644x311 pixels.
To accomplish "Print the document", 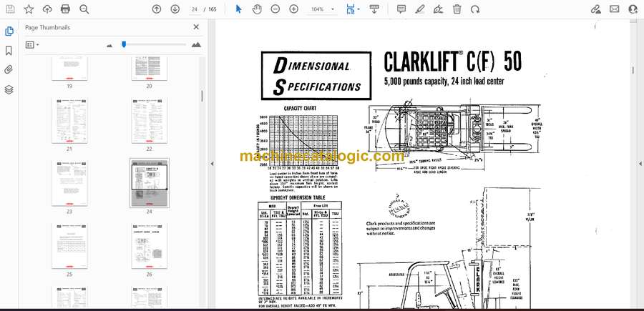I will [65, 9].
